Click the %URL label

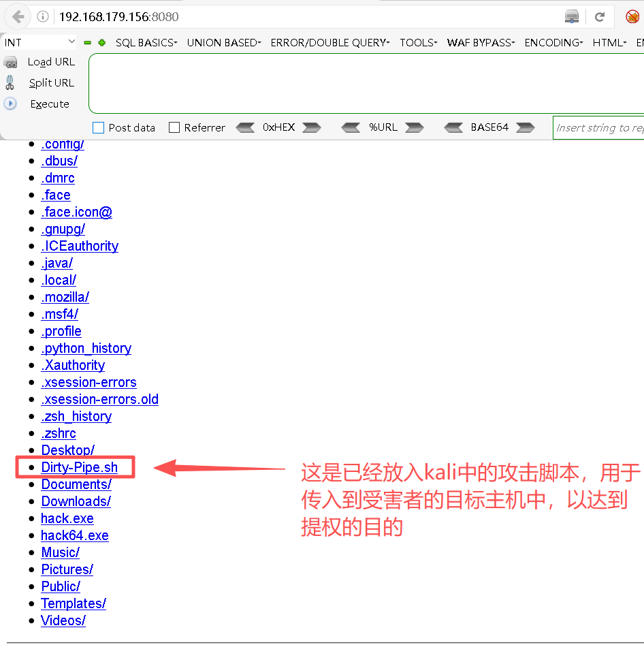pos(383,127)
